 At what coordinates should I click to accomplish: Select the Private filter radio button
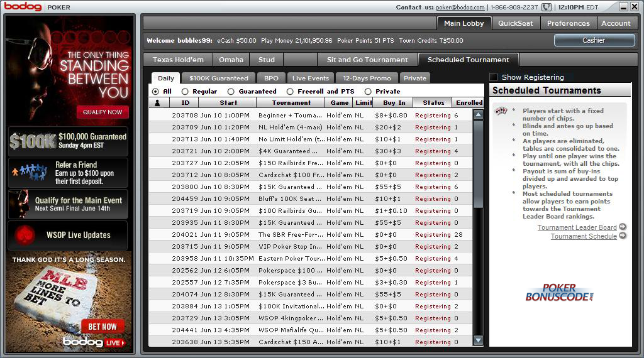[x=368, y=92]
